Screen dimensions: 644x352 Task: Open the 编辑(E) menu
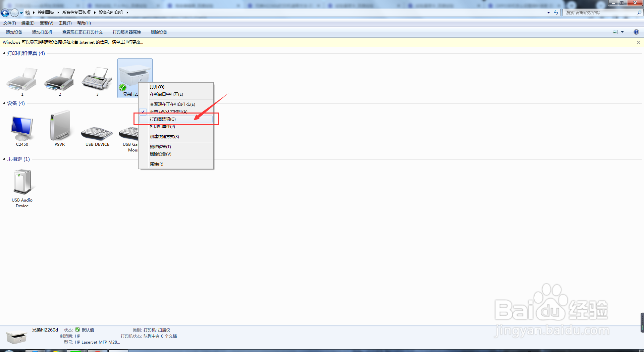click(28, 23)
